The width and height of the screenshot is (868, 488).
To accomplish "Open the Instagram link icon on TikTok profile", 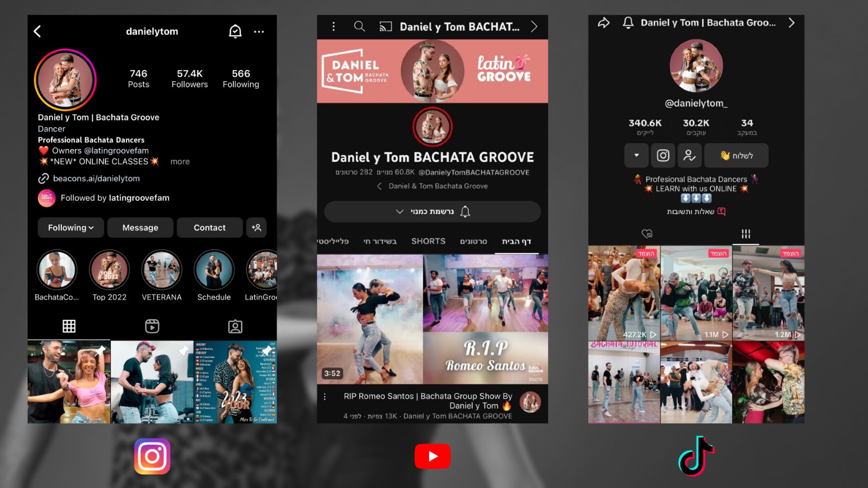I will pos(663,156).
